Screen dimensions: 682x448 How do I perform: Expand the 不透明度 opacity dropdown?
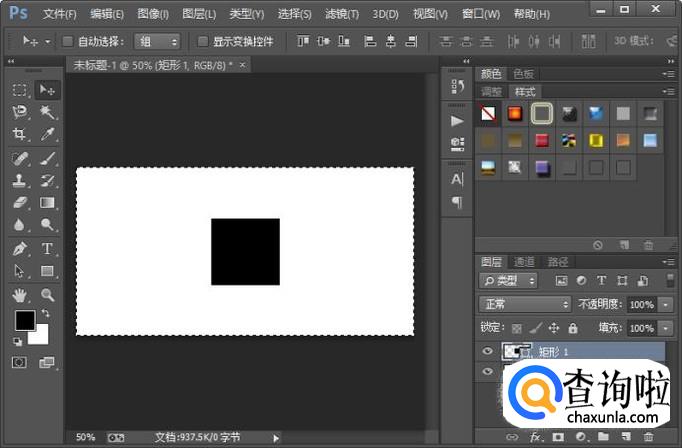click(664, 304)
